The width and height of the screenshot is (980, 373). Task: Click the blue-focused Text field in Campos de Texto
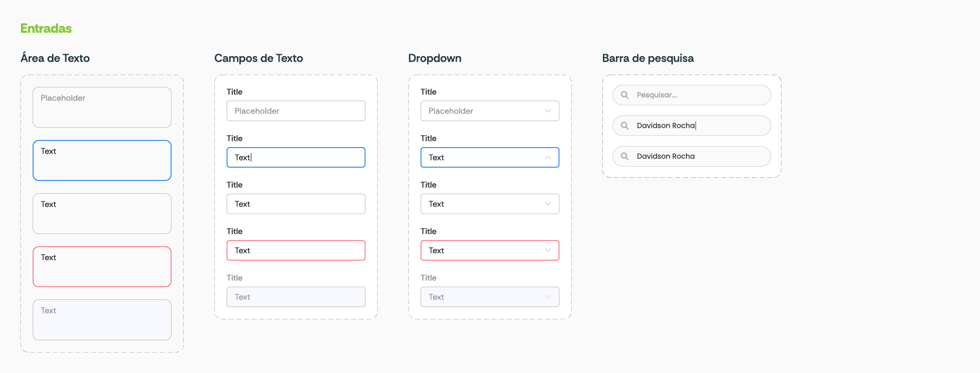tap(296, 157)
